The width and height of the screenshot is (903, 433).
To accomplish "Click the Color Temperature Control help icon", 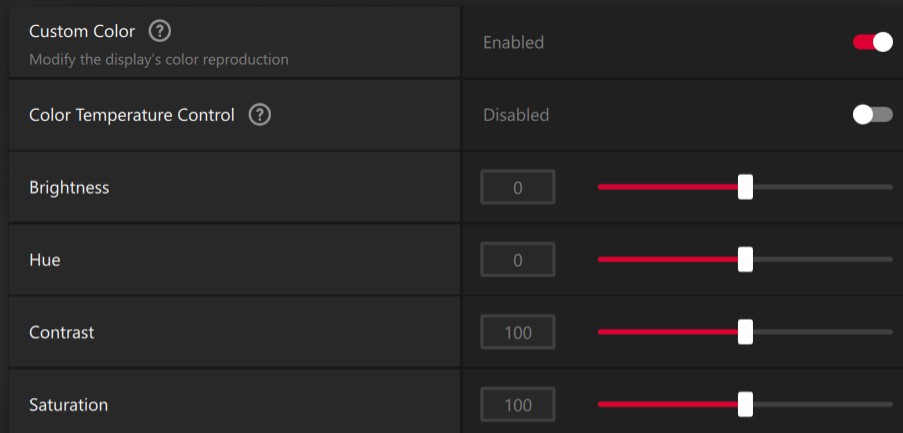I will click(260, 115).
